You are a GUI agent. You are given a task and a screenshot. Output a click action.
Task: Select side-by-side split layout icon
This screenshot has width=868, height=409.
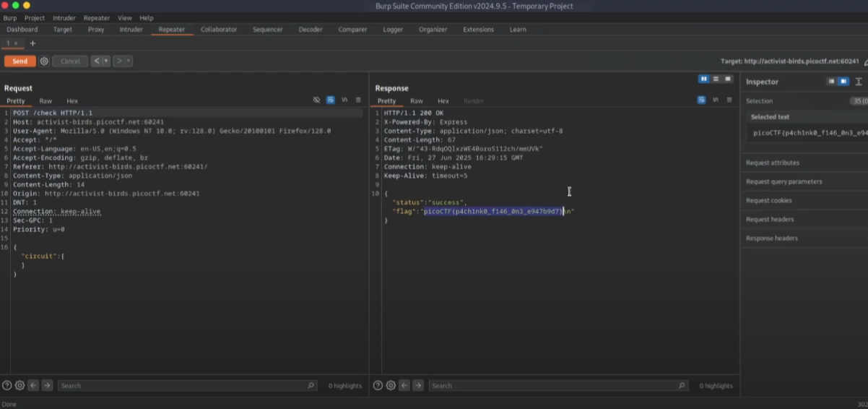pyautogui.click(x=703, y=79)
